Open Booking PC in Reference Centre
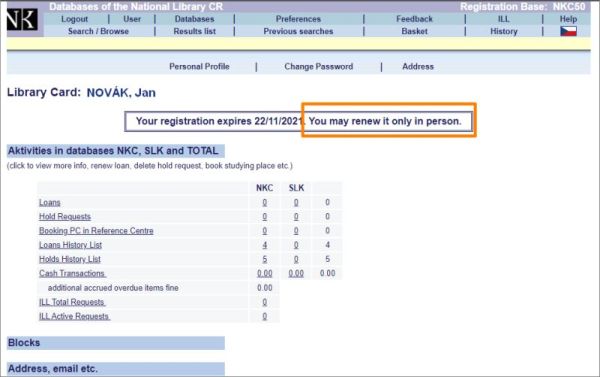600x377 pixels. pyautogui.click(x=96, y=231)
